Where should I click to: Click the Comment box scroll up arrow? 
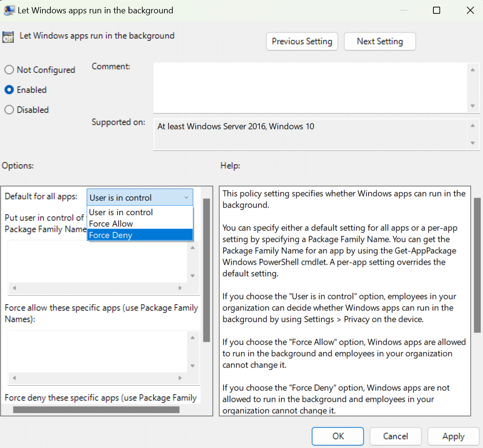coord(473,70)
